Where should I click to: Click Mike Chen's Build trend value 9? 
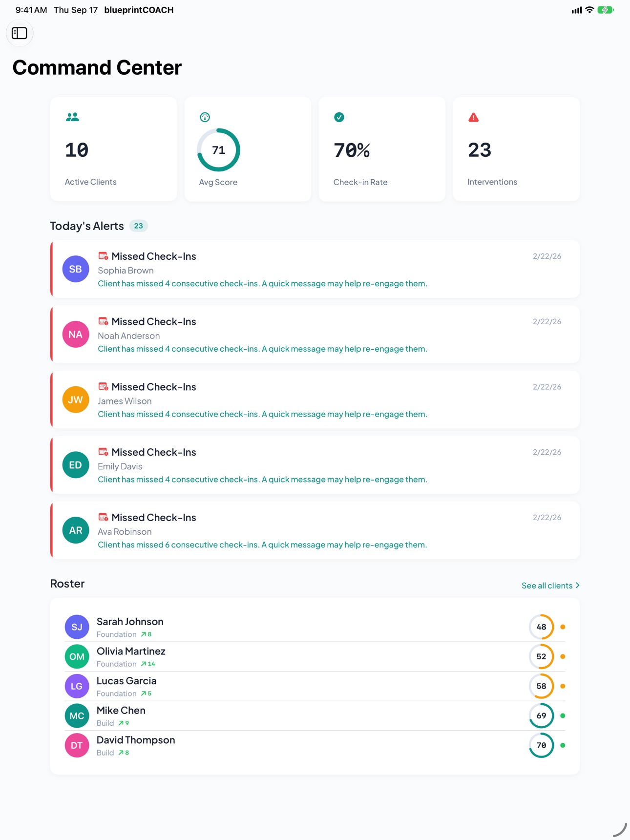(x=124, y=723)
